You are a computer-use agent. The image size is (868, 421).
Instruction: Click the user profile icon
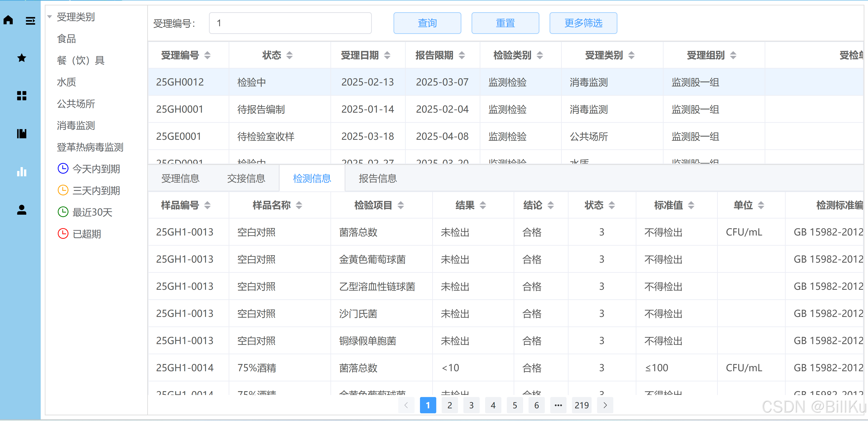21,210
